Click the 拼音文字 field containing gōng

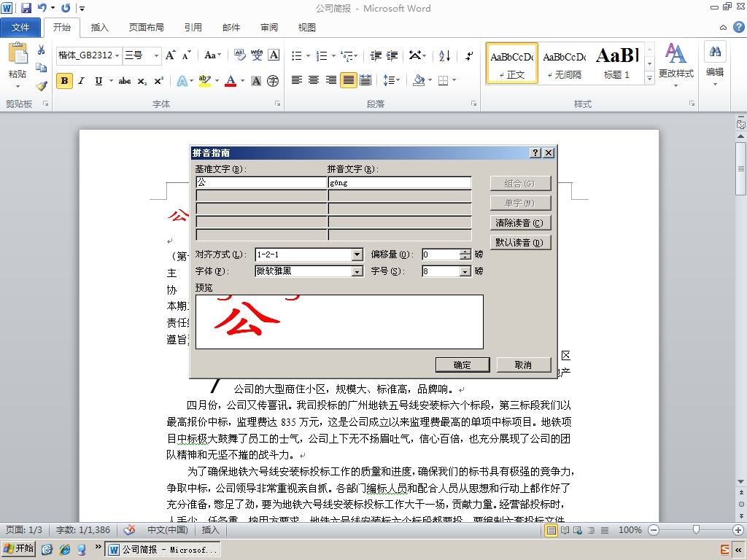coord(400,182)
